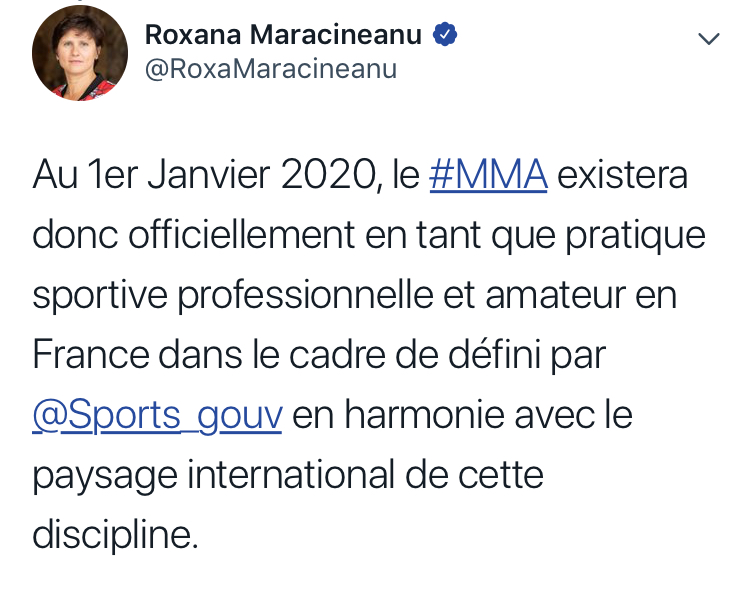Click the text 'paysage international'

point(214,476)
